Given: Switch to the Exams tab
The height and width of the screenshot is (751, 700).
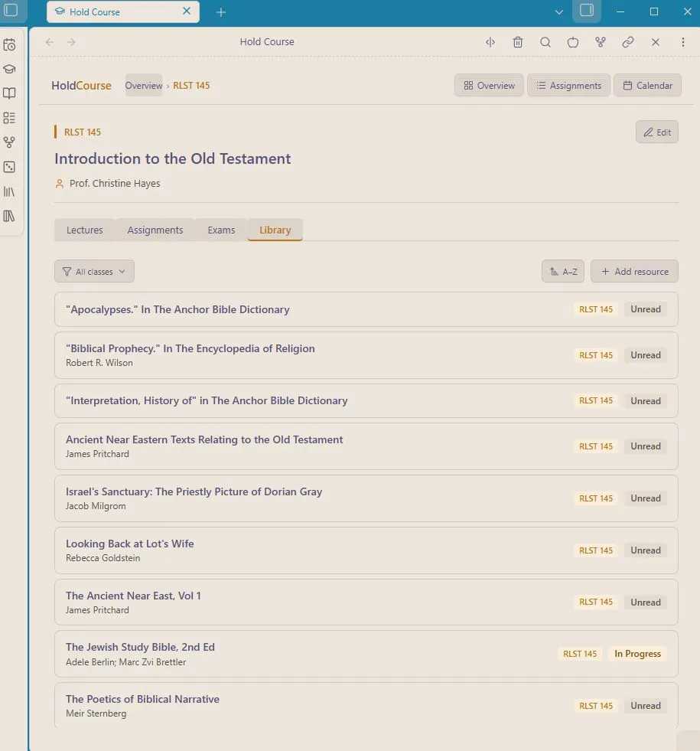Looking at the screenshot, I should pyautogui.click(x=221, y=230).
